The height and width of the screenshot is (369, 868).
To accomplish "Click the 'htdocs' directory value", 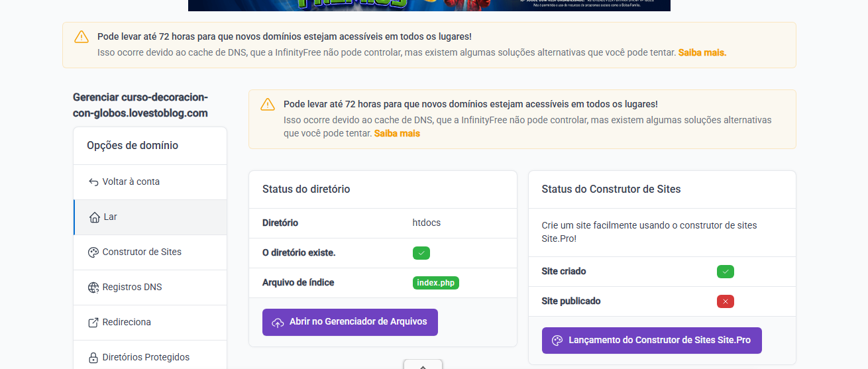I will pyautogui.click(x=426, y=223).
